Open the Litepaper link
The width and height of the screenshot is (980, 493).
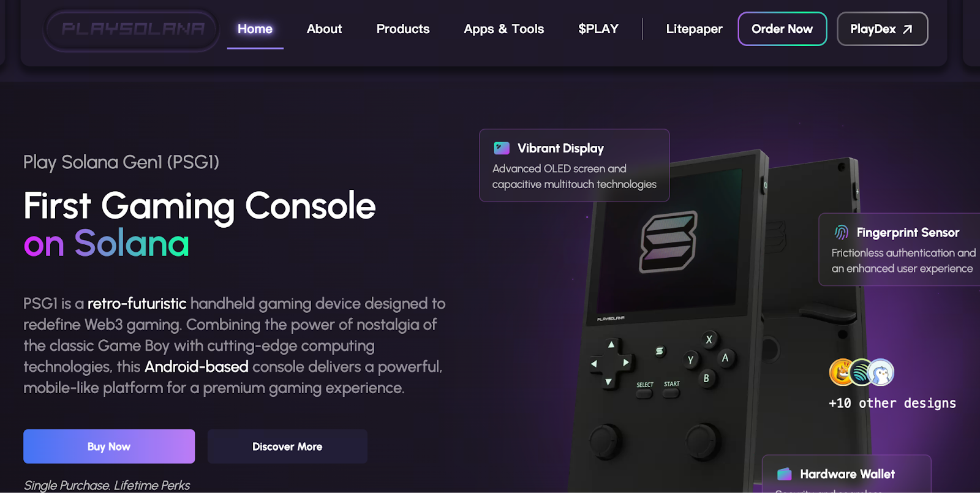(694, 29)
